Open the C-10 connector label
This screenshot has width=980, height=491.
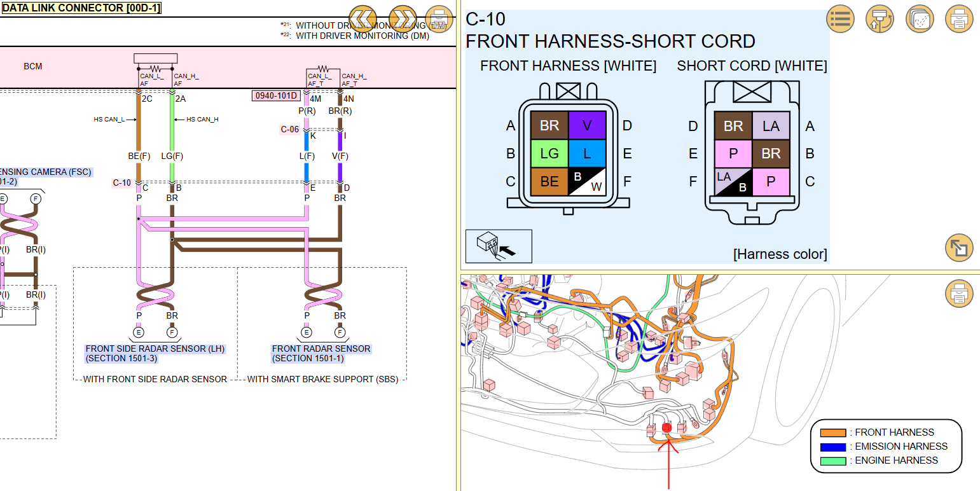[x=122, y=183]
